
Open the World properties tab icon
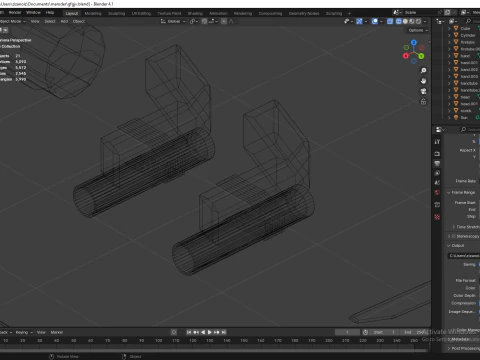point(437,193)
